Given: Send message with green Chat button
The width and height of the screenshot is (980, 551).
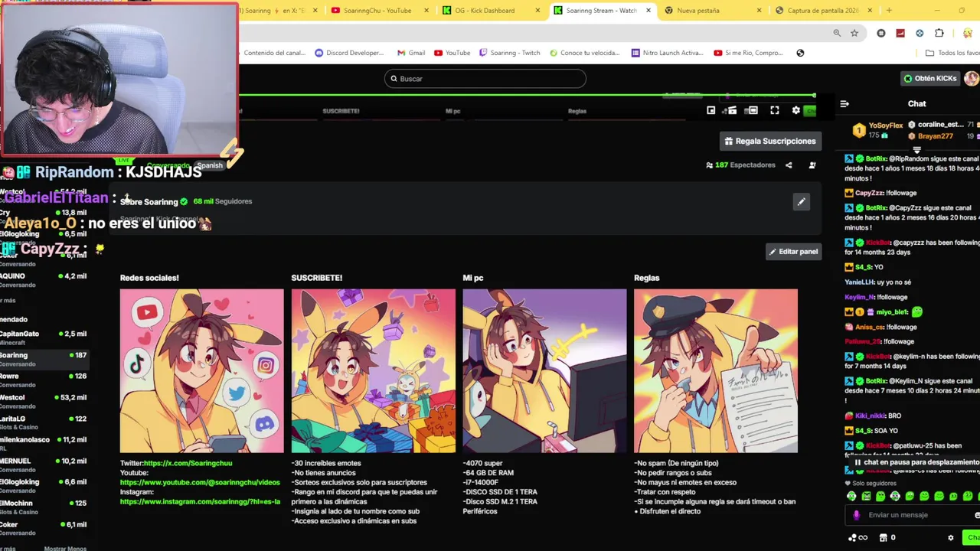Looking at the screenshot, I should [x=973, y=538].
